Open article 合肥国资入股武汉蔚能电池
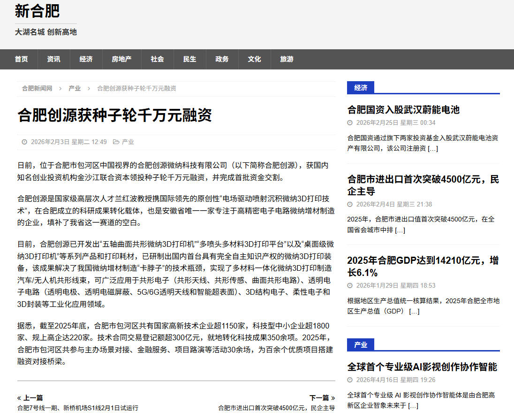The width and height of the screenshot is (514, 420). pyautogui.click(x=403, y=110)
